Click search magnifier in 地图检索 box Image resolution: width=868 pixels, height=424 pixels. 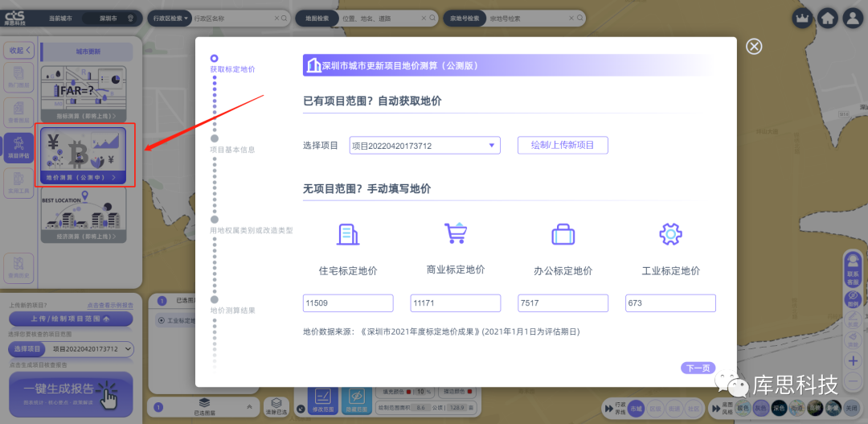pyautogui.click(x=432, y=19)
